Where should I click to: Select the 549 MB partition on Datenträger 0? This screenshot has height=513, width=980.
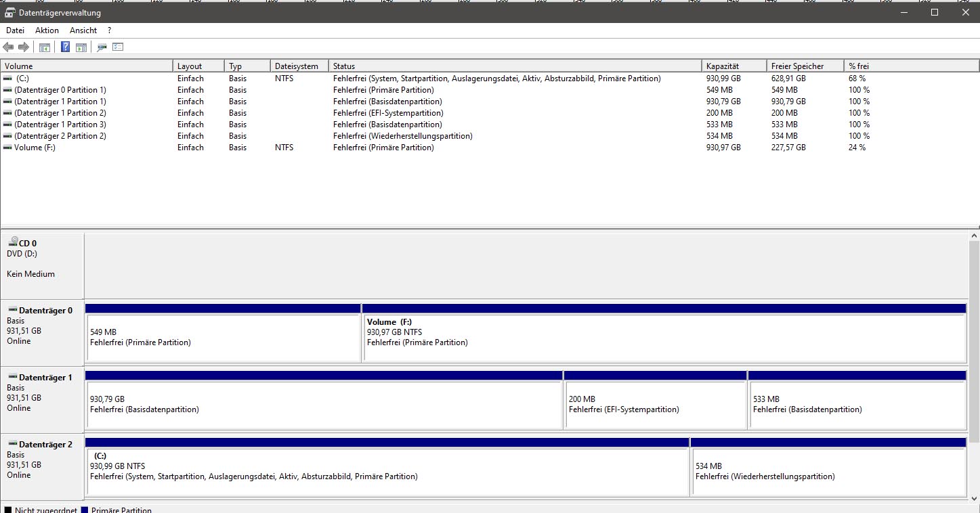tap(223, 333)
